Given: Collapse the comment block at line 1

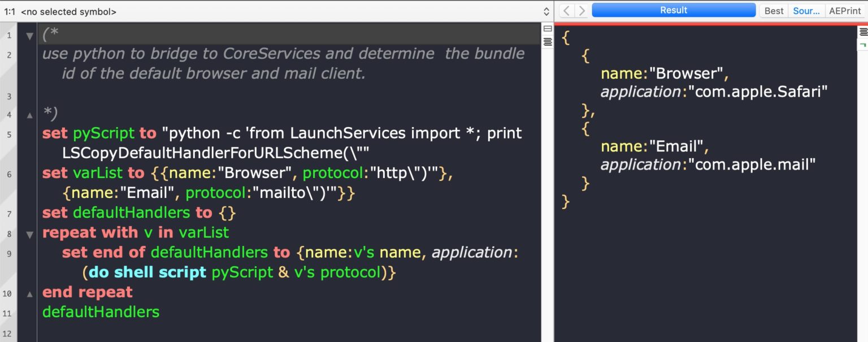Looking at the screenshot, I should click(x=29, y=36).
